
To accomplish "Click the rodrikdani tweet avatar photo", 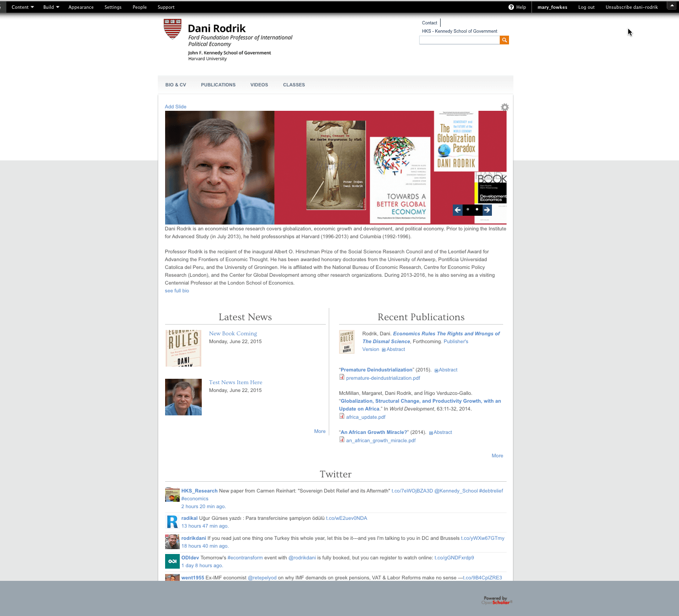I will point(172,542).
